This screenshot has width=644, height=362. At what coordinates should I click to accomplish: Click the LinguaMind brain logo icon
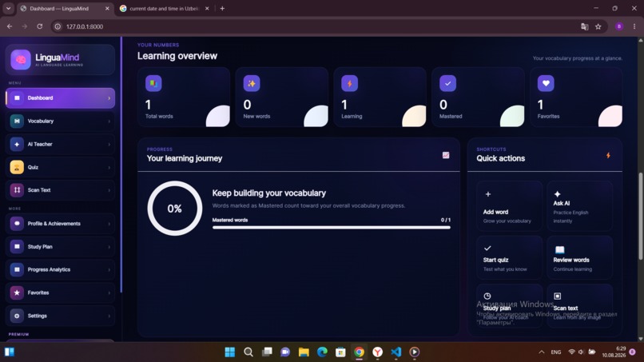(21, 60)
